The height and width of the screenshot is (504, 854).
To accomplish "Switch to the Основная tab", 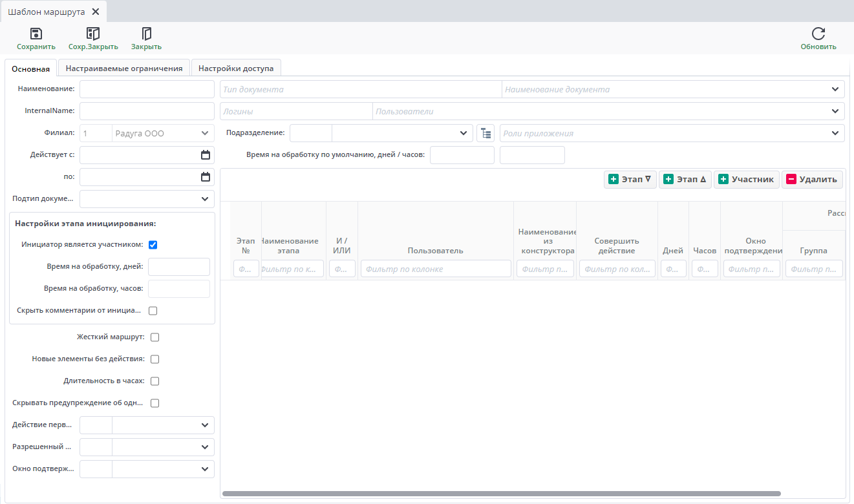I will pos(30,68).
